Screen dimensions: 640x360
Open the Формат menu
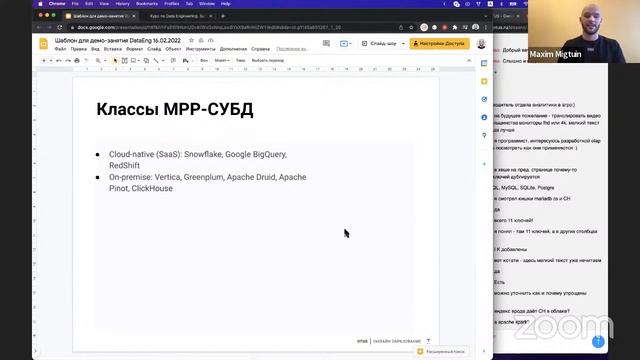tap(134, 49)
